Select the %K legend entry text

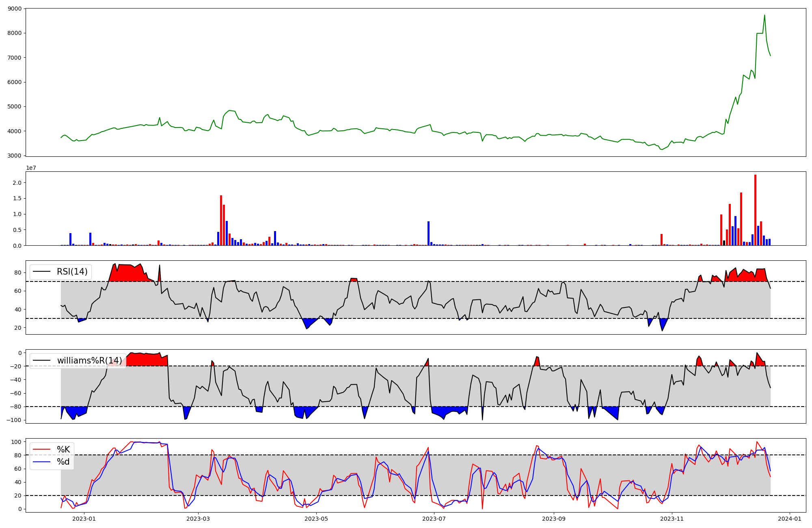(x=63, y=450)
